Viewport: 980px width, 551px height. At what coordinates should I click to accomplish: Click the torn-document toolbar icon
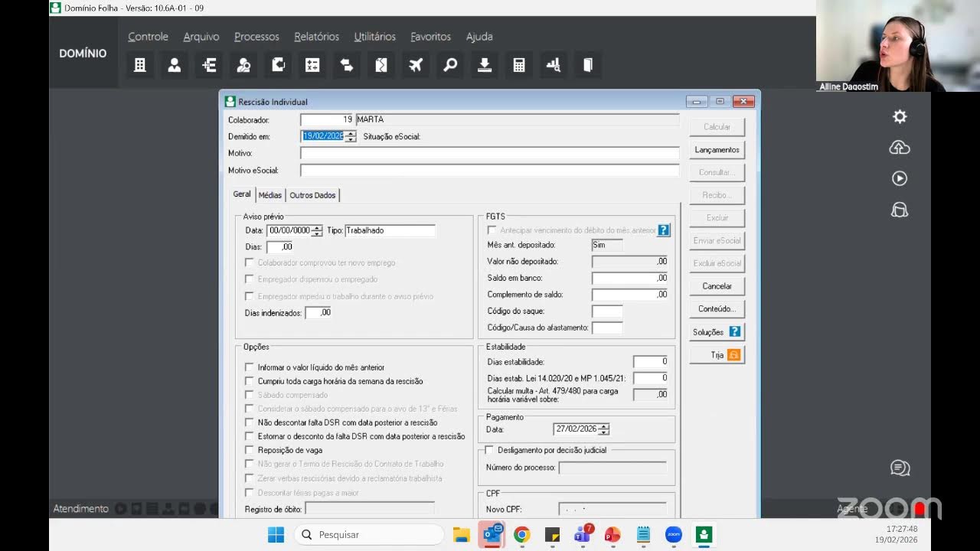click(x=381, y=65)
